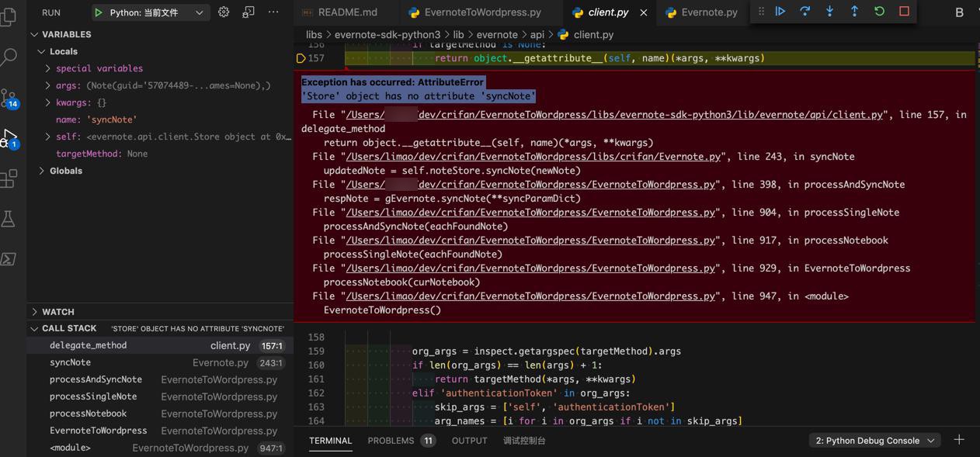Collapse the Locals scope
The height and width of the screenshot is (457, 980).
tap(42, 51)
